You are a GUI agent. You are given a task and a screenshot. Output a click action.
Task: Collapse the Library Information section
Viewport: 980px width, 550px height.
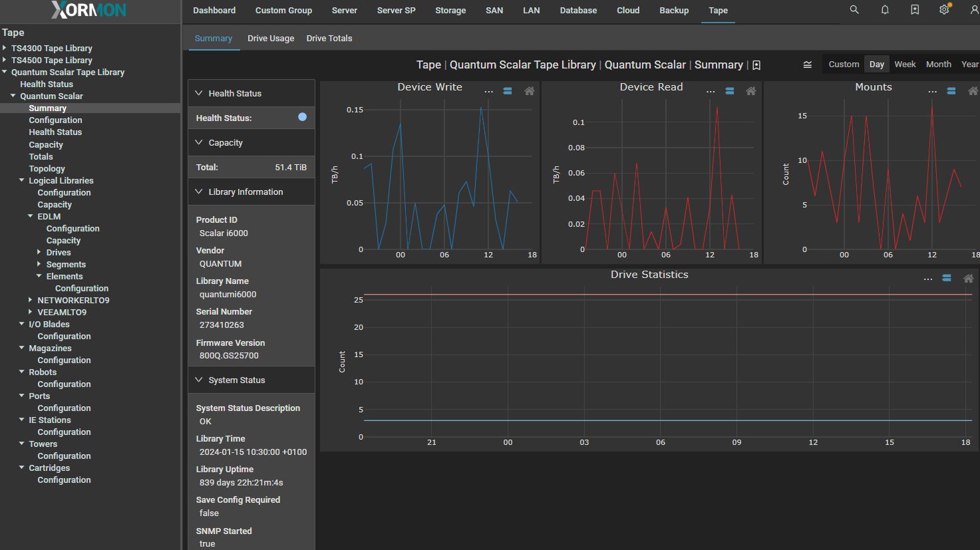point(251,192)
